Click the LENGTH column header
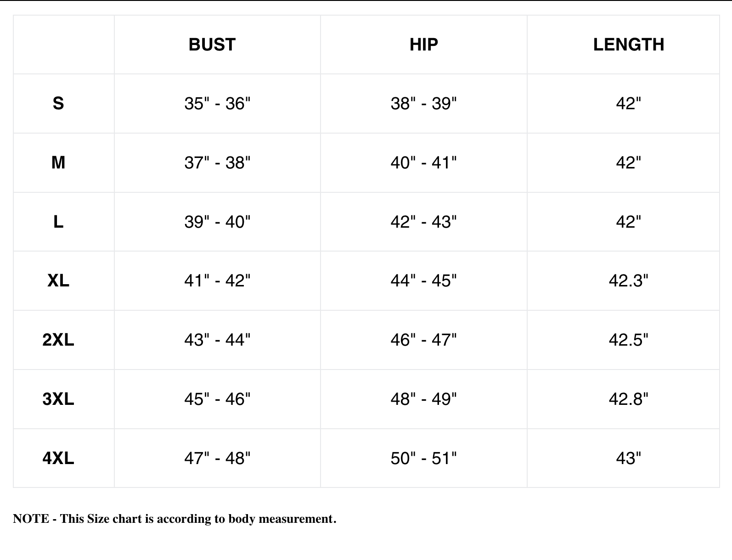This screenshot has width=732, height=560. (x=629, y=45)
